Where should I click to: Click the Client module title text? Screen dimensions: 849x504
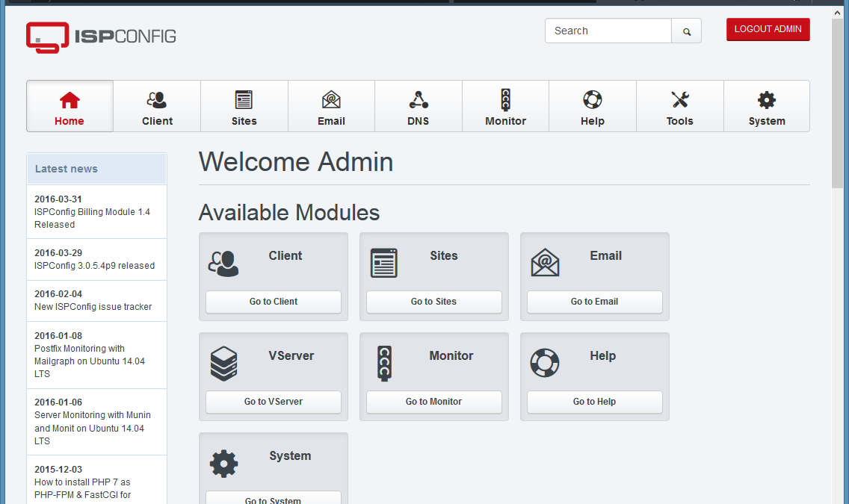285,256
